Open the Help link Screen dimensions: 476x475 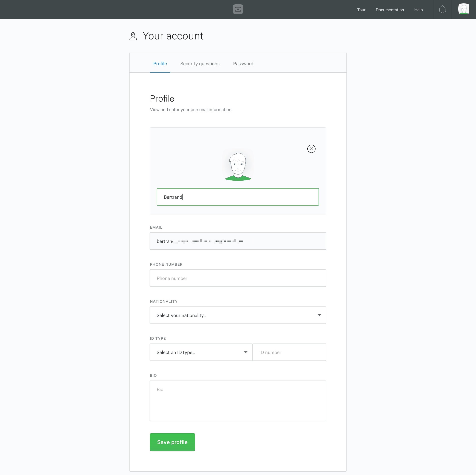pyautogui.click(x=418, y=10)
